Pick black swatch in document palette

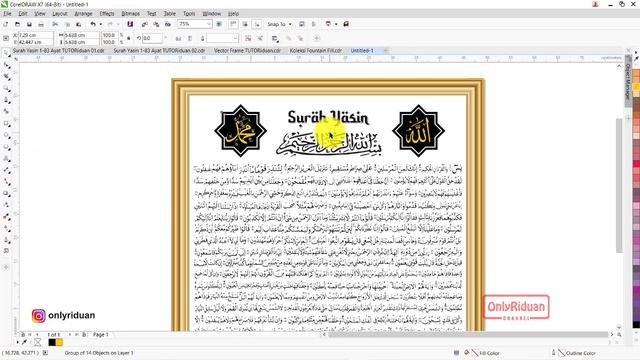point(52,342)
